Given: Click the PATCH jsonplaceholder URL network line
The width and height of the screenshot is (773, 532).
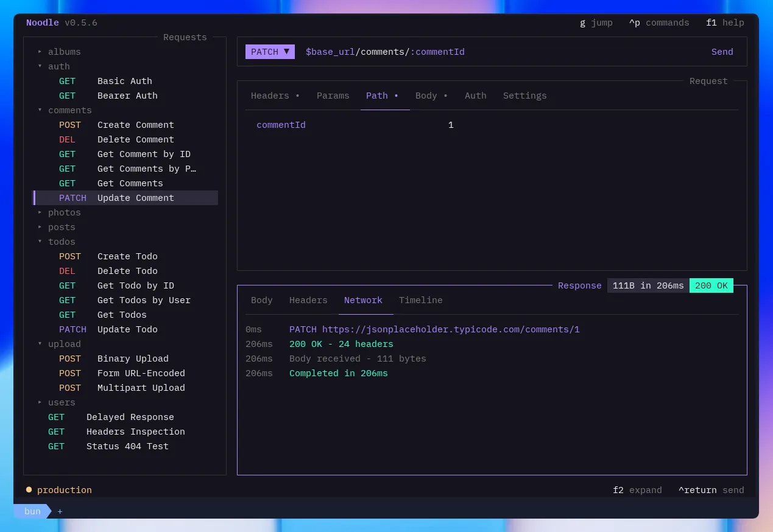Looking at the screenshot, I should coord(434,329).
